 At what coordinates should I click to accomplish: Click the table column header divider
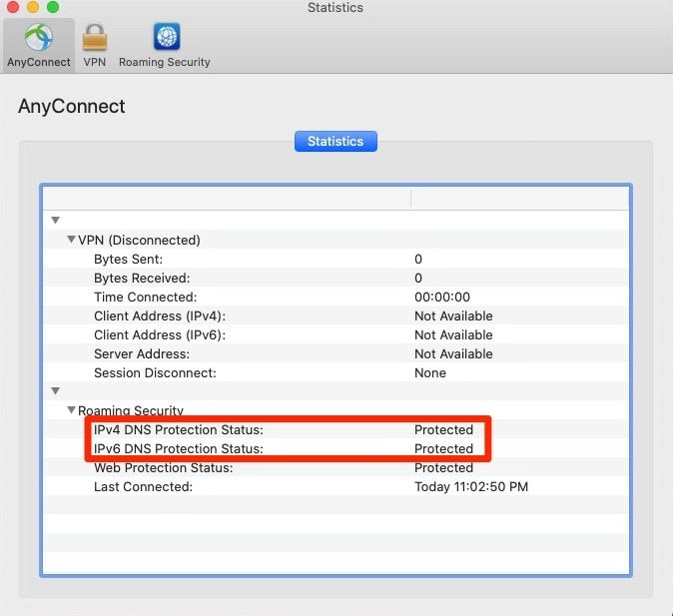410,199
